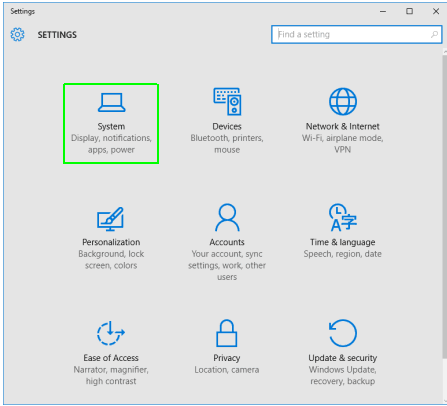Click the vertical scrollbar track
The height and width of the screenshot is (406, 447).
(445, 227)
